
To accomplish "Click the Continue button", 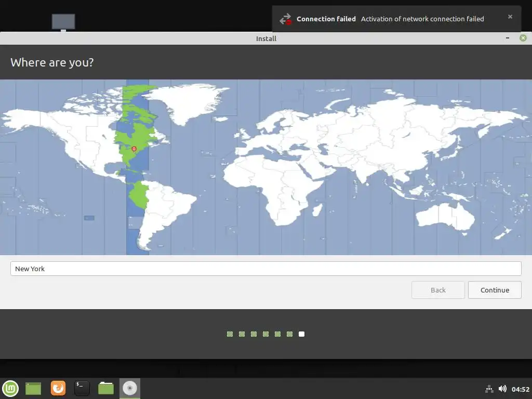I will (x=495, y=290).
